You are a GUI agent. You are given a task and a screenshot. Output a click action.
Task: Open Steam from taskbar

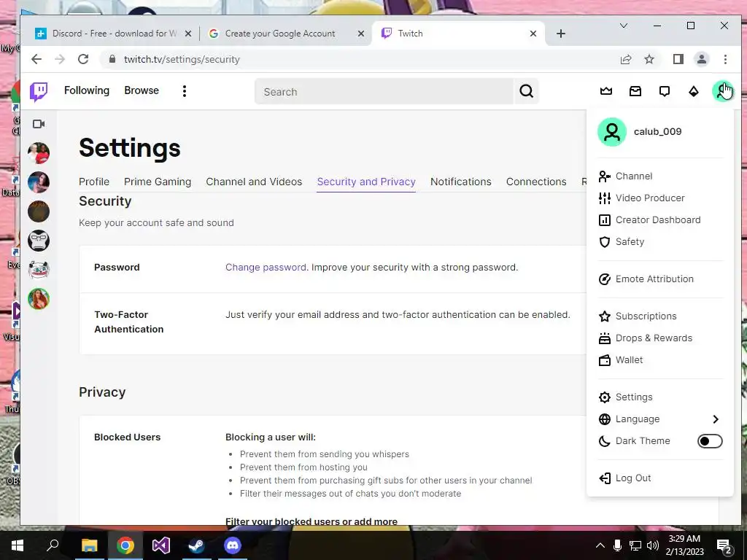click(x=196, y=545)
